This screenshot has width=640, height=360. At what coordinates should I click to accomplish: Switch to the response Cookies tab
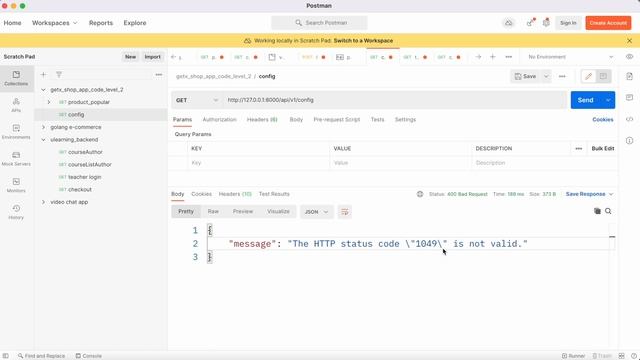(x=202, y=194)
